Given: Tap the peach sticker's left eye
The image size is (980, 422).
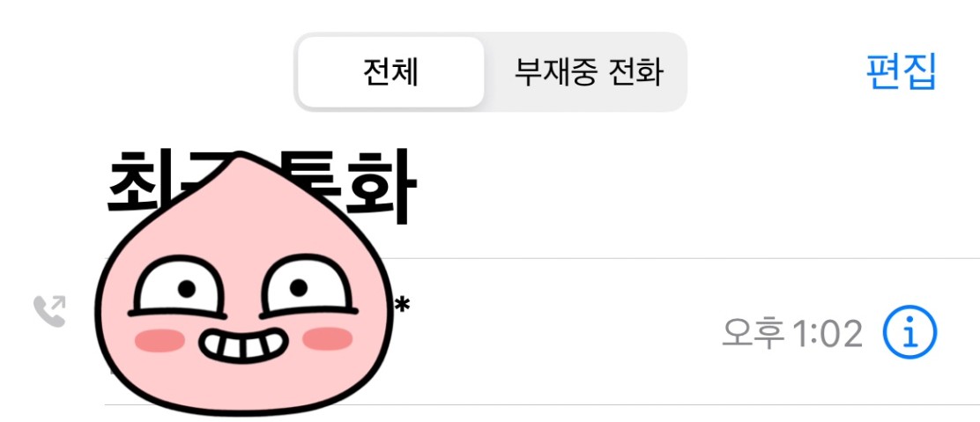Looking at the screenshot, I should click(x=178, y=287).
